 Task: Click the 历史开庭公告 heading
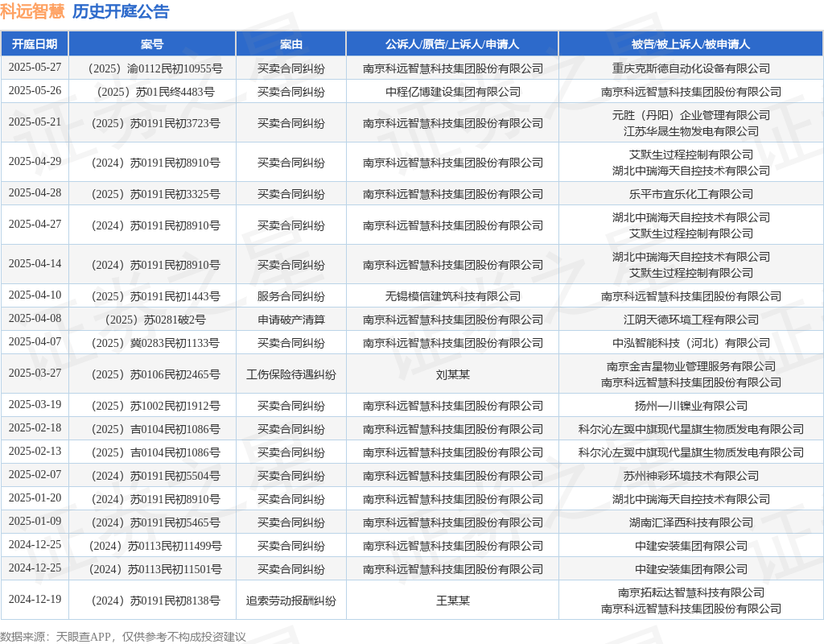(121, 11)
